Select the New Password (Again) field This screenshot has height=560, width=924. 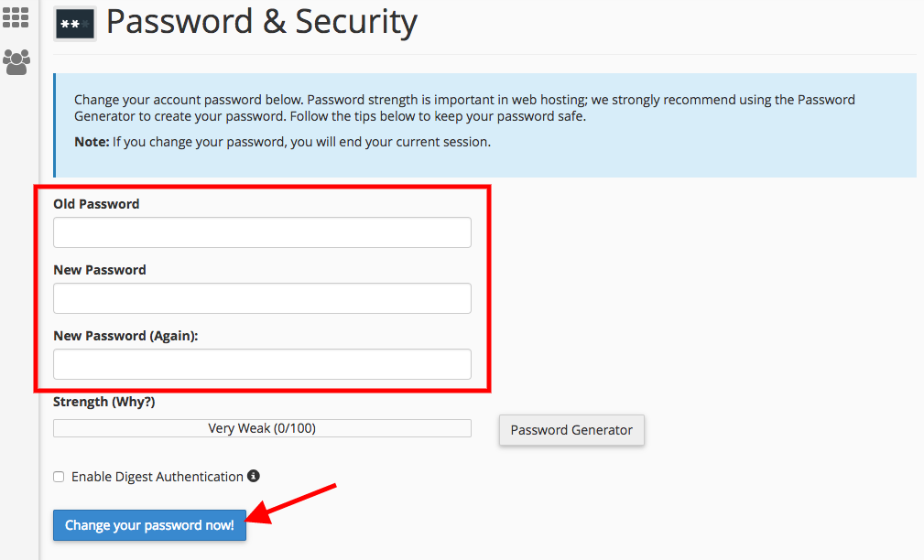(262, 364)
